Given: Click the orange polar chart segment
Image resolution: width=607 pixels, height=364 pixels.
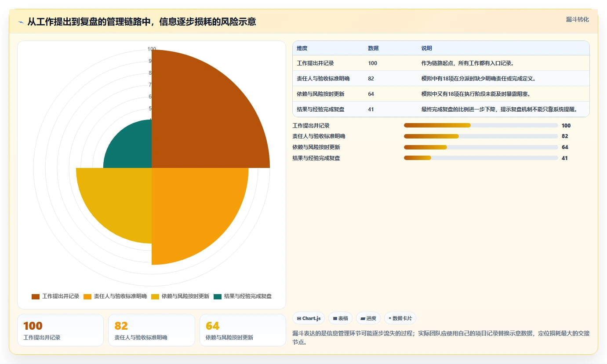Looking at the screenshot, I should click(x=193, y=209).
